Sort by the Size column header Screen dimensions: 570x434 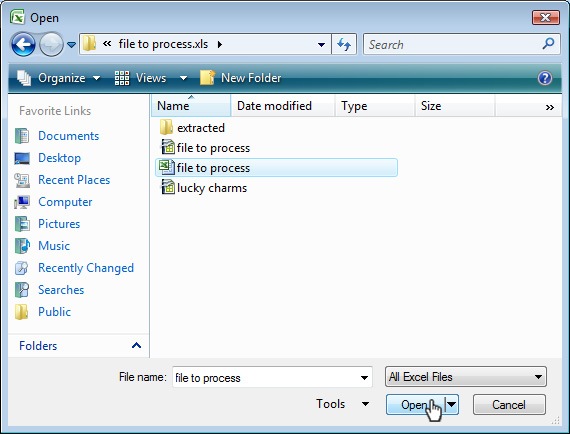pyautogui.click(x=454, y=106)
